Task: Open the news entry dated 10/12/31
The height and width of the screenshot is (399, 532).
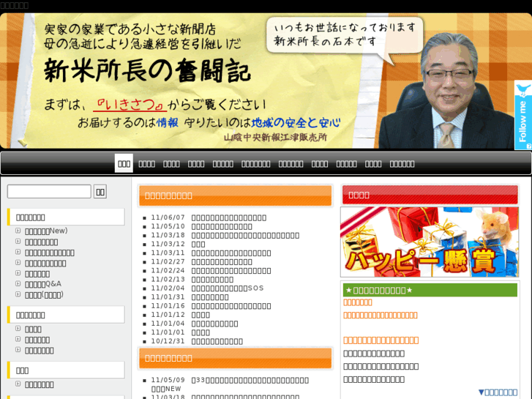Action: (217, 341)
